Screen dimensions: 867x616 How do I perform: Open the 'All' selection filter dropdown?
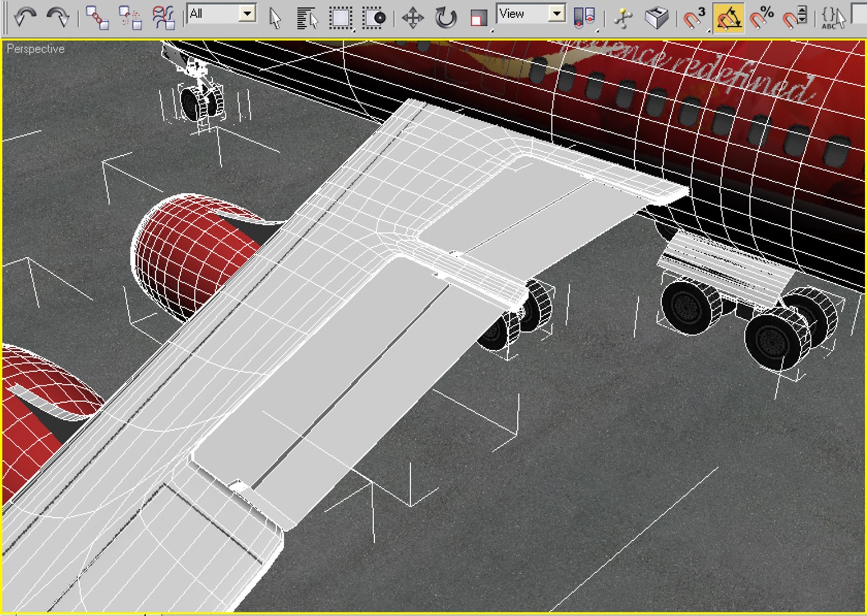222,14
